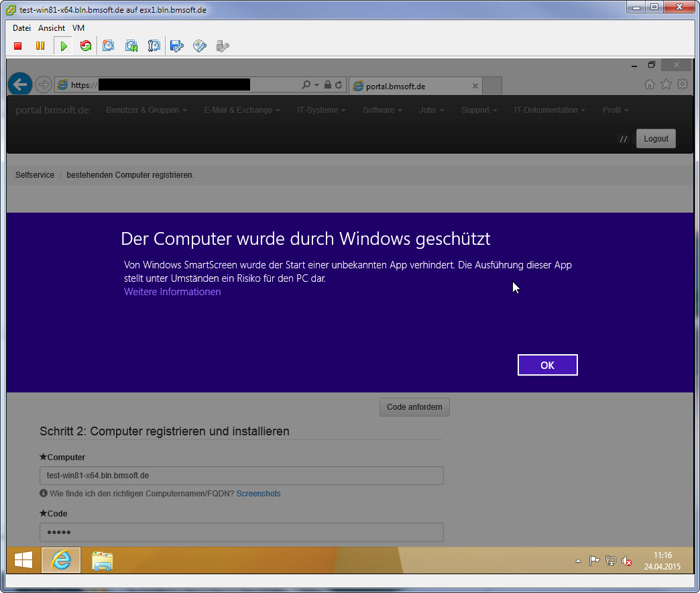Expand the IT-Systeme dropdown

coord(321,110)
